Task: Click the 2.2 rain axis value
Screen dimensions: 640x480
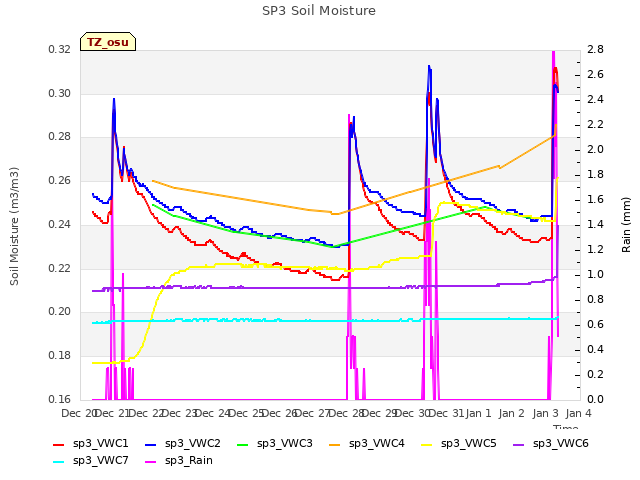Action: point(595,124)
